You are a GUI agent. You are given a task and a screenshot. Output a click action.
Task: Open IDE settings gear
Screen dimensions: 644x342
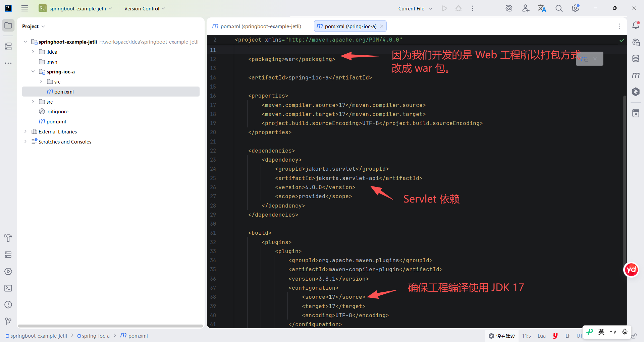(576, 8)
